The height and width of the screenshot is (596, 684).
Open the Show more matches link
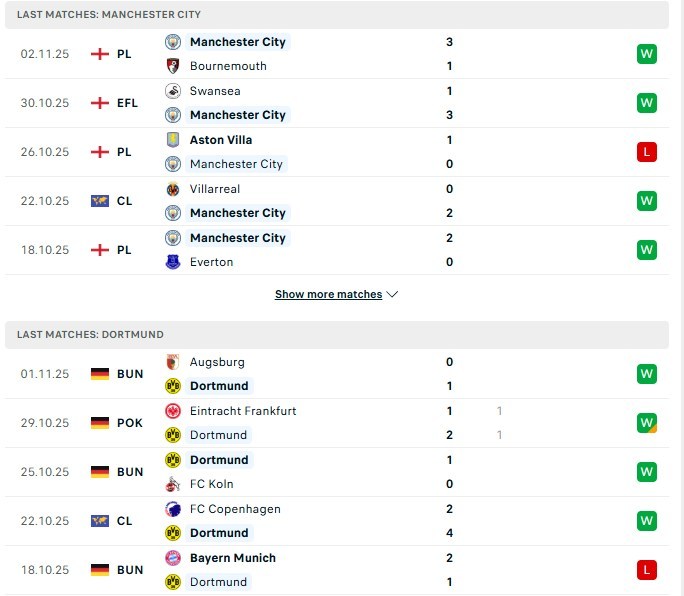coord(328,295)
